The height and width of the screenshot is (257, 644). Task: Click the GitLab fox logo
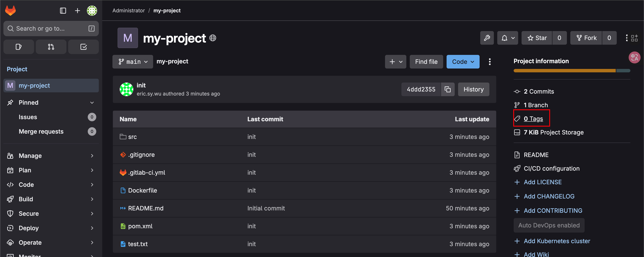[x=10, y=10]
